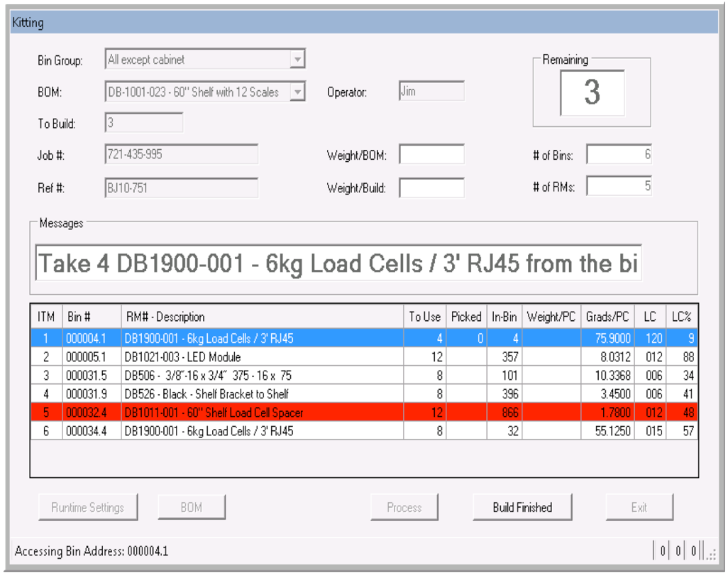The width and height of the screenshot is (728, 578).
Task: Open the Bin Group dropdown arrow
Action: tap(297, 60)
